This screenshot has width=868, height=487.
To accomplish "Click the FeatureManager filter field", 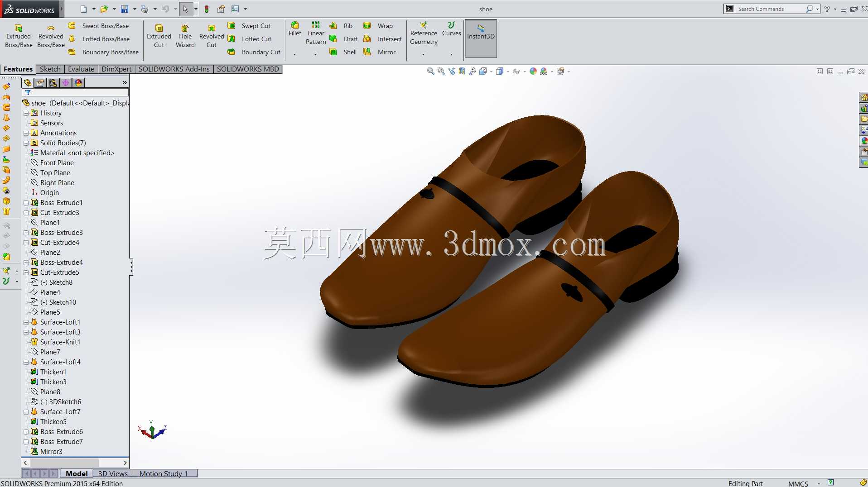I will click(75, 92).
